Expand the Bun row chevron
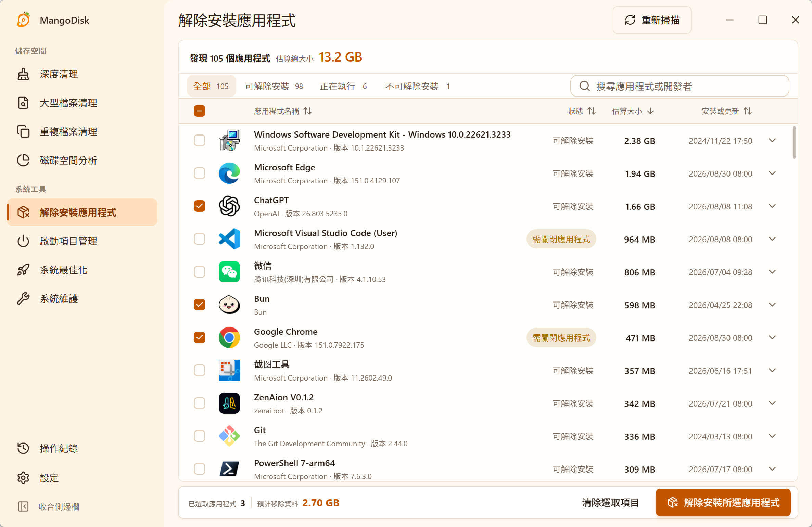The image size is (812, 527). pyautogui.click(x=772, y=305)
